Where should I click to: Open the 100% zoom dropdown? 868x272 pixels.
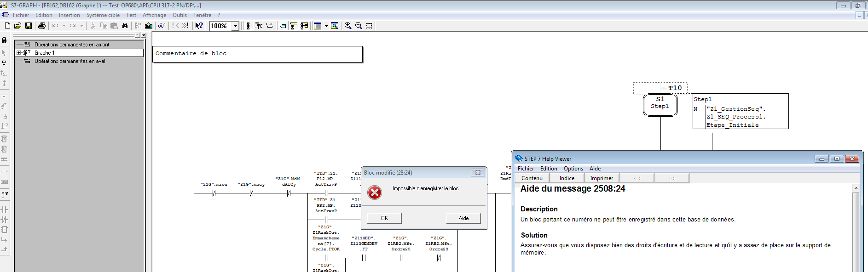(235, 26)
